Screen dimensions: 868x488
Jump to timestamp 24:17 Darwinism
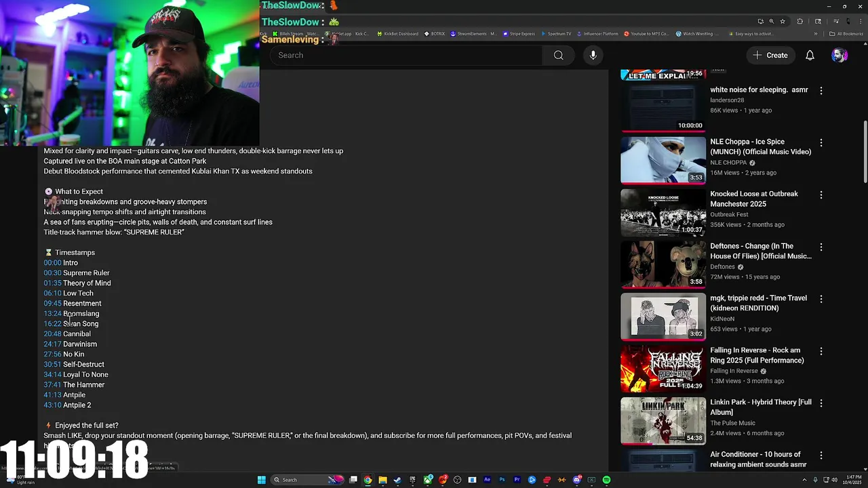click(x=52, y=344)
